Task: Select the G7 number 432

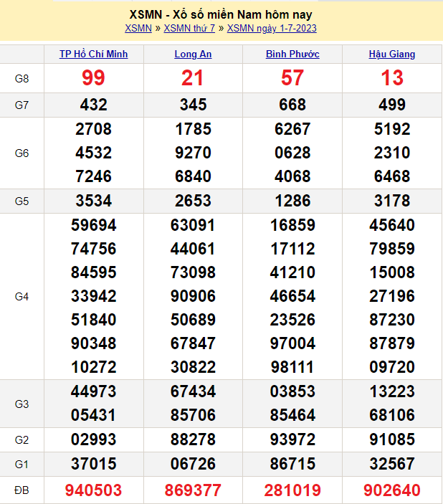Action: (x=94, y=105)
